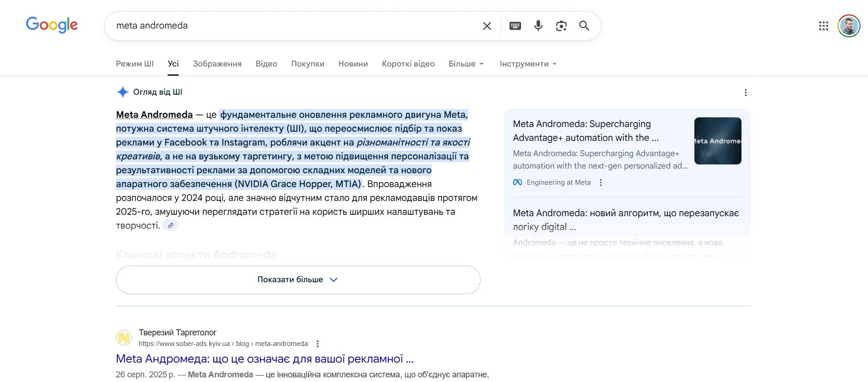Click the underlined Meta Andromeda term
This screenshot has height=382, width=868.
(x=154, y=115)
